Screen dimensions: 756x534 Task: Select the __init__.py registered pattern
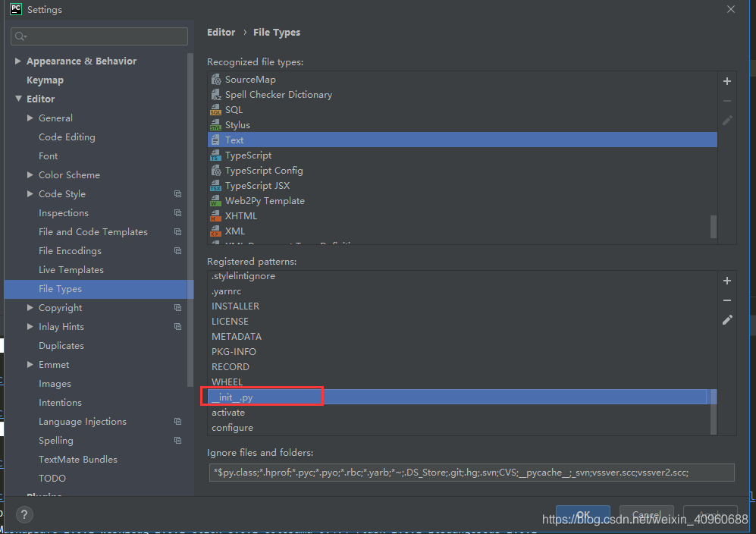point(462,397)
